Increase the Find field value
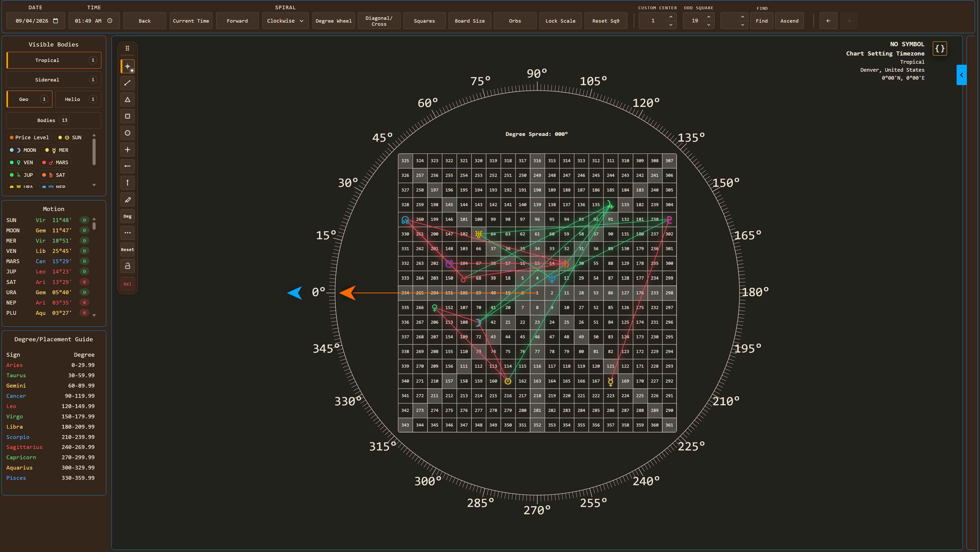The width and height of the screenshot is (980, 552). coord(742,17)
